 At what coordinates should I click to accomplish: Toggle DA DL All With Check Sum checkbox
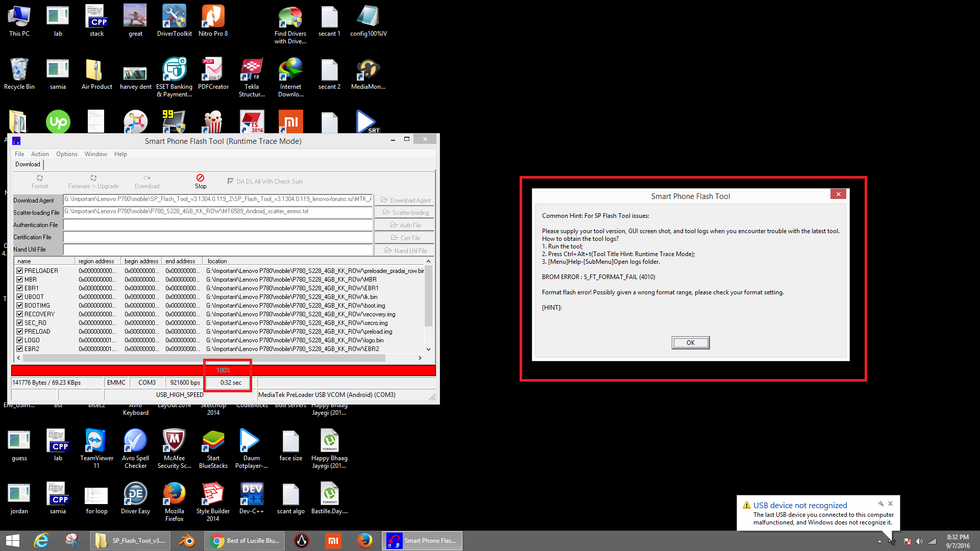(x=230, y=181)
